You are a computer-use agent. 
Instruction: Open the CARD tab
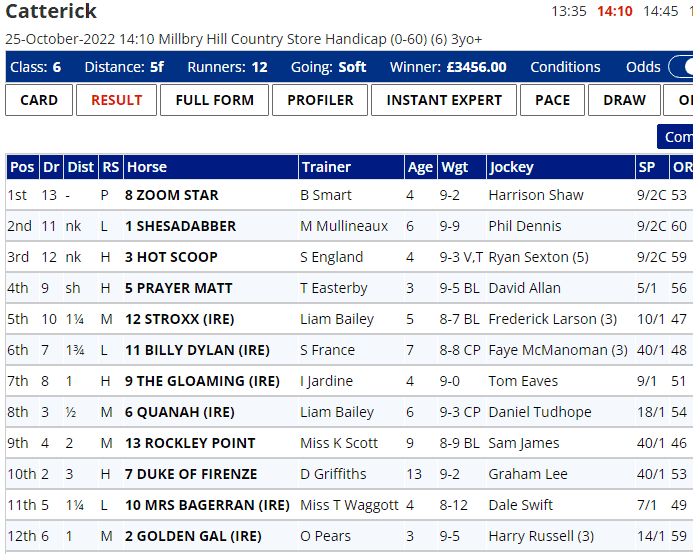click(39, 100)
